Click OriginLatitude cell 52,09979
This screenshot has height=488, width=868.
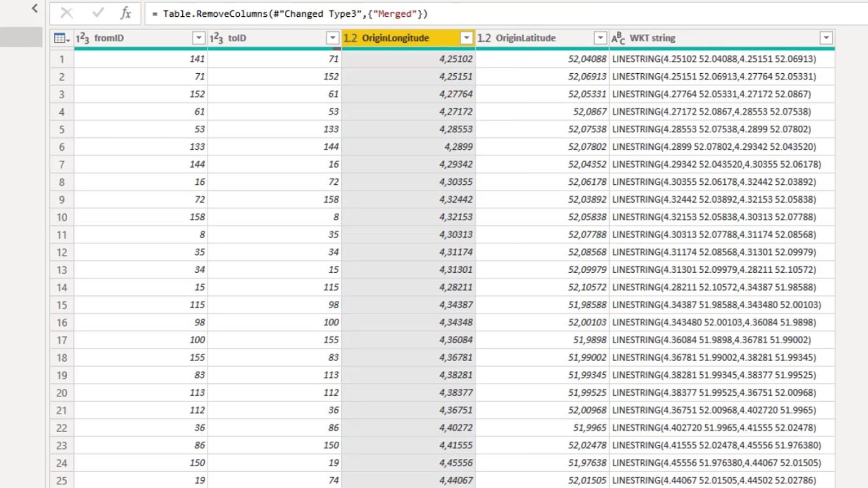(542, 269)
